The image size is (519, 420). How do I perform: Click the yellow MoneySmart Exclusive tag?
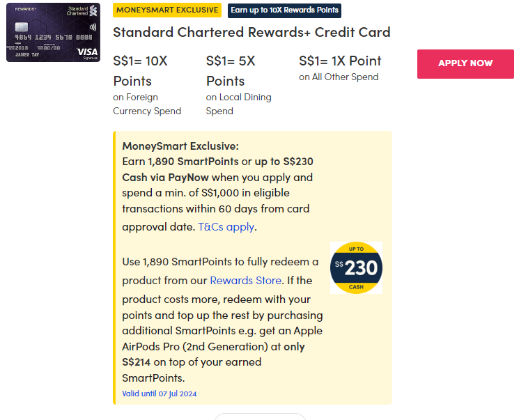(167, 10)
